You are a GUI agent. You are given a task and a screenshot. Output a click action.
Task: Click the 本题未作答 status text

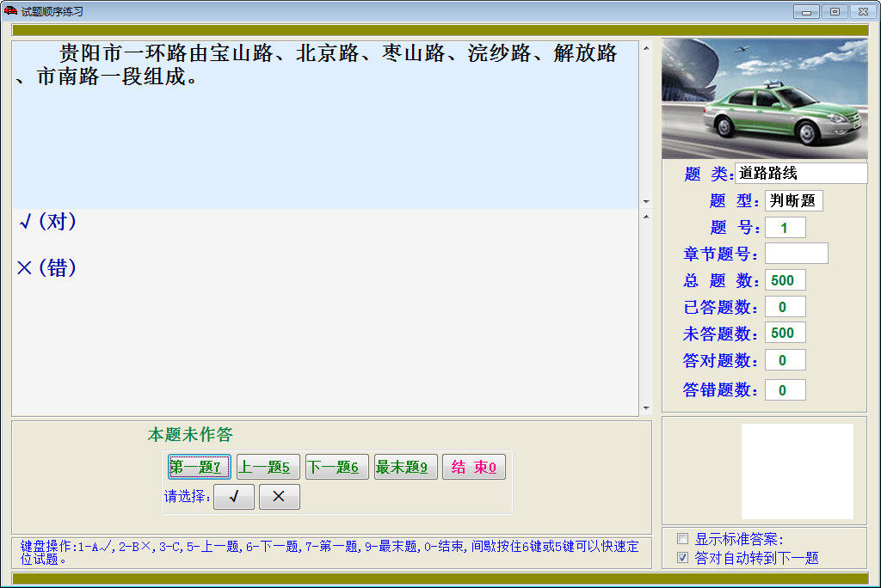[190, 434]
